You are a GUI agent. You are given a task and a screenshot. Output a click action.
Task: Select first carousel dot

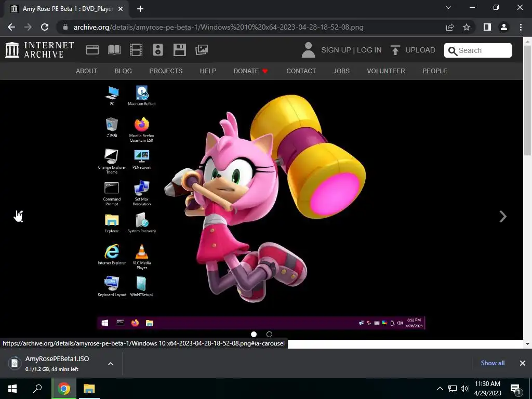click(x=254, y=334)
